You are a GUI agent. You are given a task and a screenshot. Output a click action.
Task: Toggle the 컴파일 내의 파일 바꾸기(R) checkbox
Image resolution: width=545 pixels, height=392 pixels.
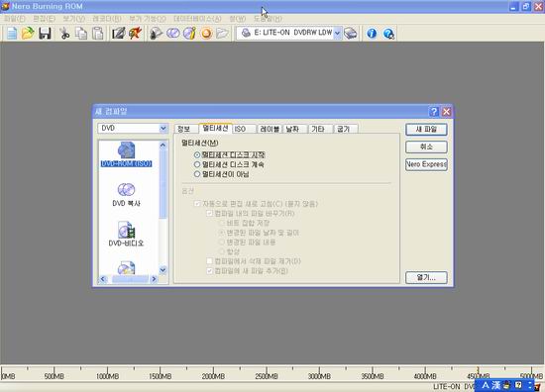tap(210, 213)
